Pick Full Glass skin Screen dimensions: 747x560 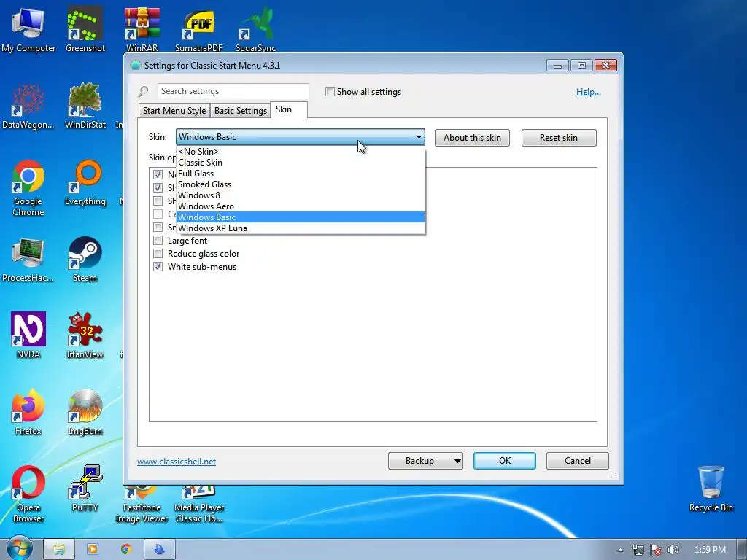tap(300, 174)
